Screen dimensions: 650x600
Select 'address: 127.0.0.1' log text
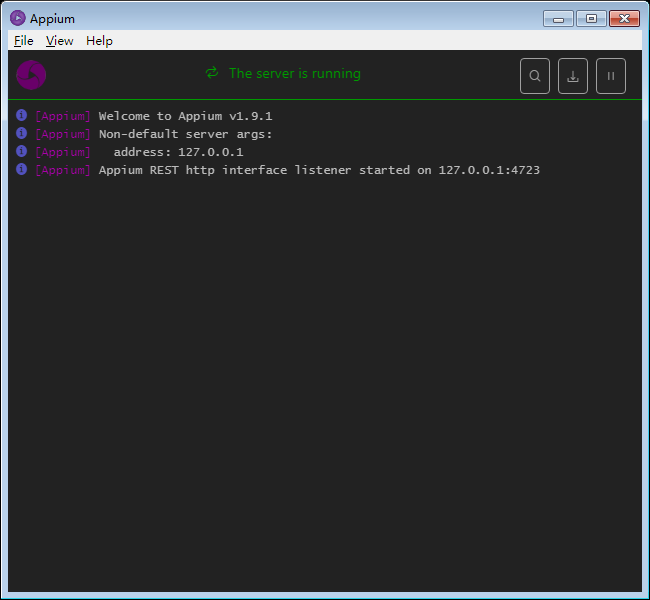pyautogui.click(x=178, y=152)
